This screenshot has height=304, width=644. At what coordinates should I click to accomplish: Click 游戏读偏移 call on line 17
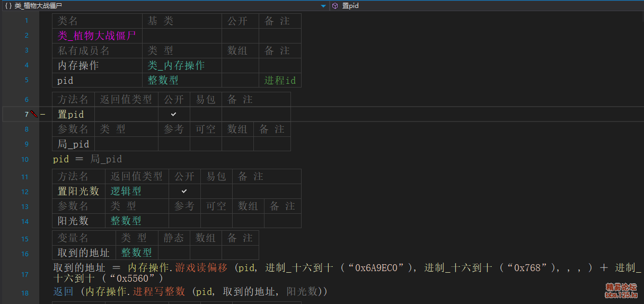(201, 268)
